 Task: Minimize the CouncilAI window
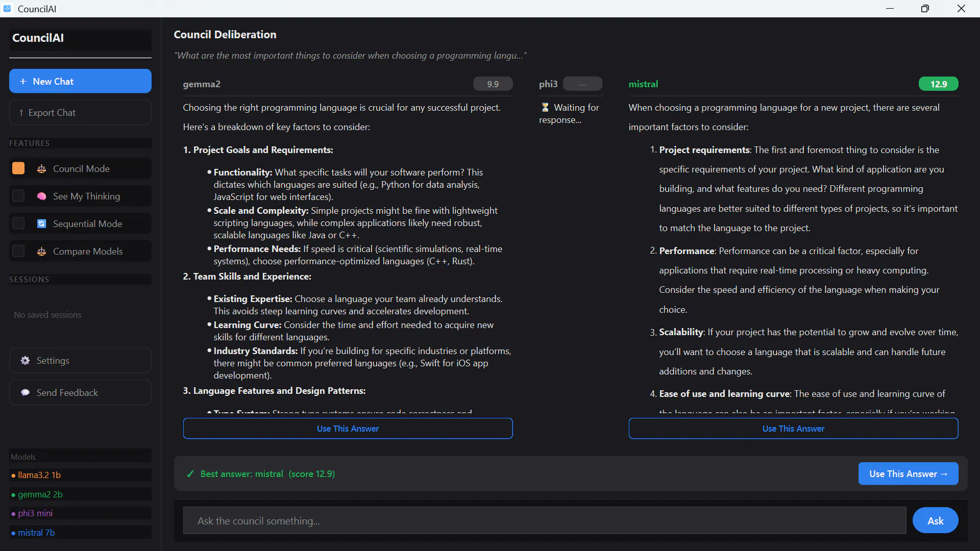[890, 9]
